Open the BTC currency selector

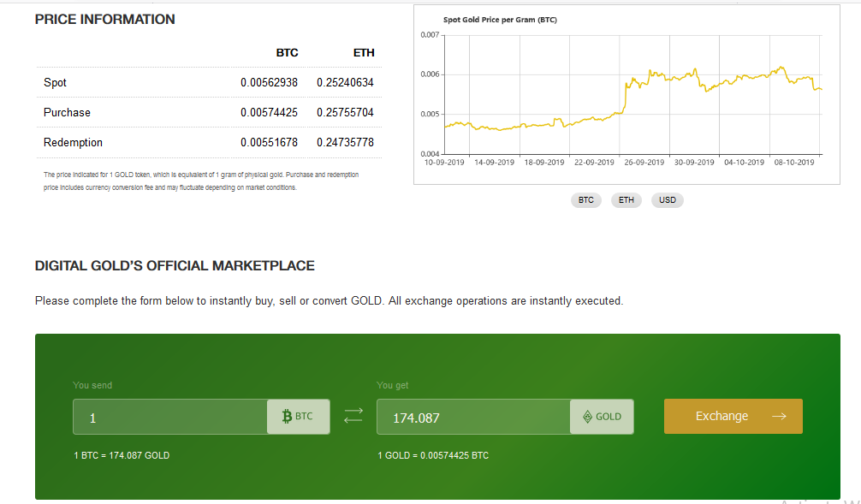tap(298, 417)
